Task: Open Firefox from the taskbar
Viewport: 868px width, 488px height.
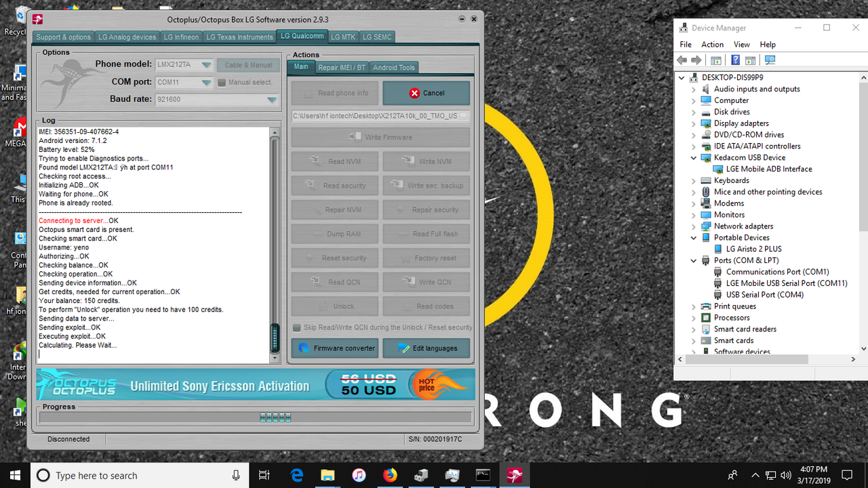Action: (x=390, y=475)
